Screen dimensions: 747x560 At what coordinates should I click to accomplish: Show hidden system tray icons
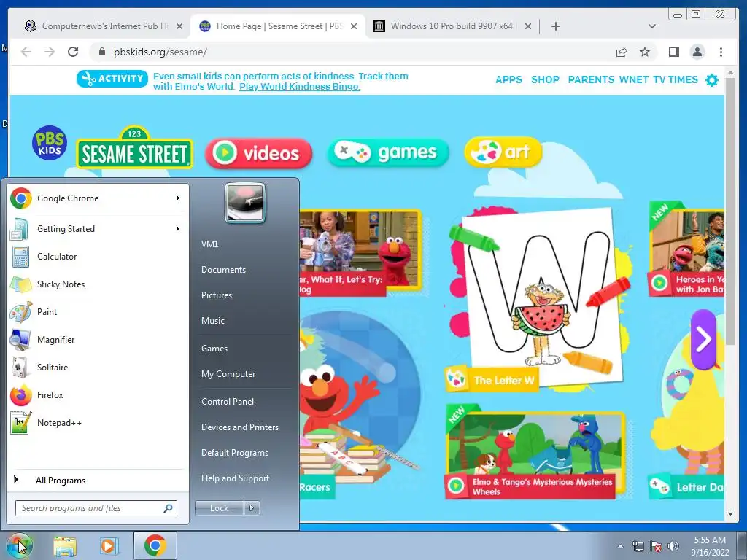click(x=620, y=546)
